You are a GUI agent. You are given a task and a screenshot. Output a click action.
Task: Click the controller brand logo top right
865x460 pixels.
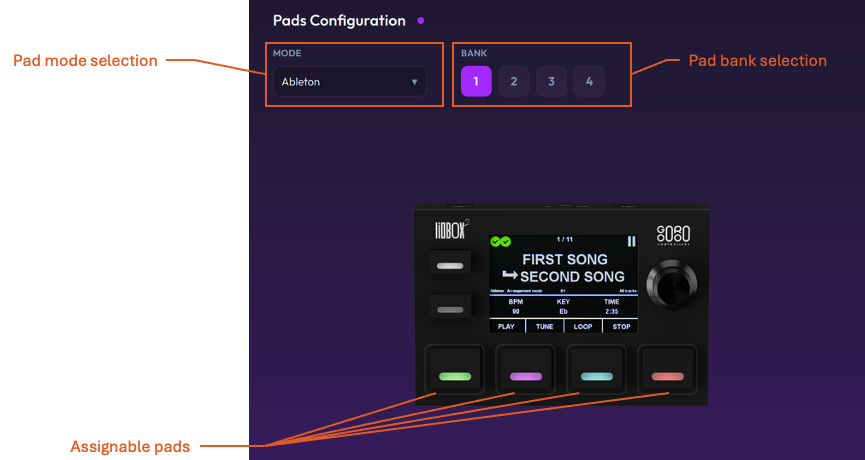click(x=673, y=236)
